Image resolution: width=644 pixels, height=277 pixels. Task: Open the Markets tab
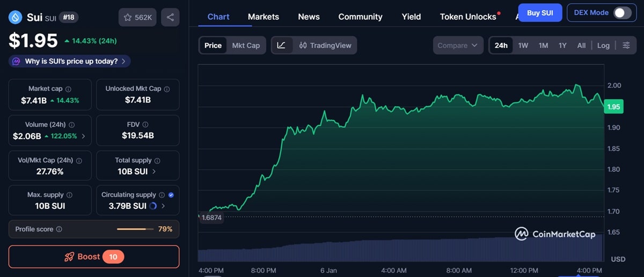(x=264, y=17)
